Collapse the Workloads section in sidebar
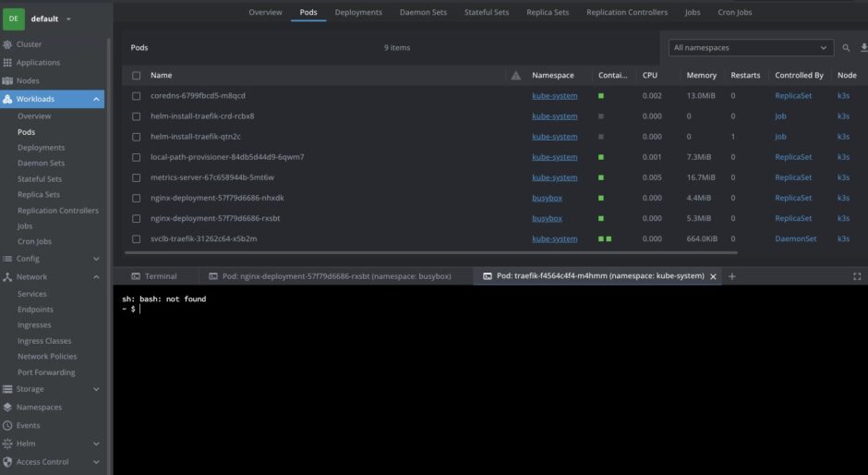 (96, 99)
